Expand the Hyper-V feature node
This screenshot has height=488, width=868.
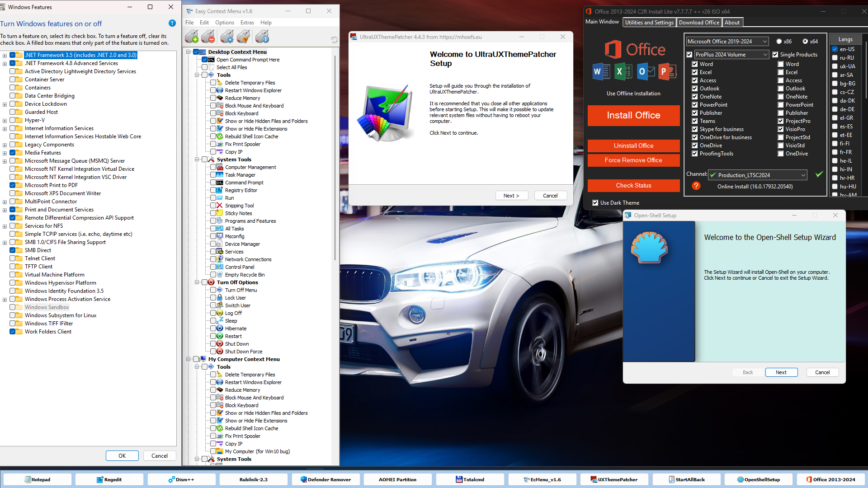point(5,121)
